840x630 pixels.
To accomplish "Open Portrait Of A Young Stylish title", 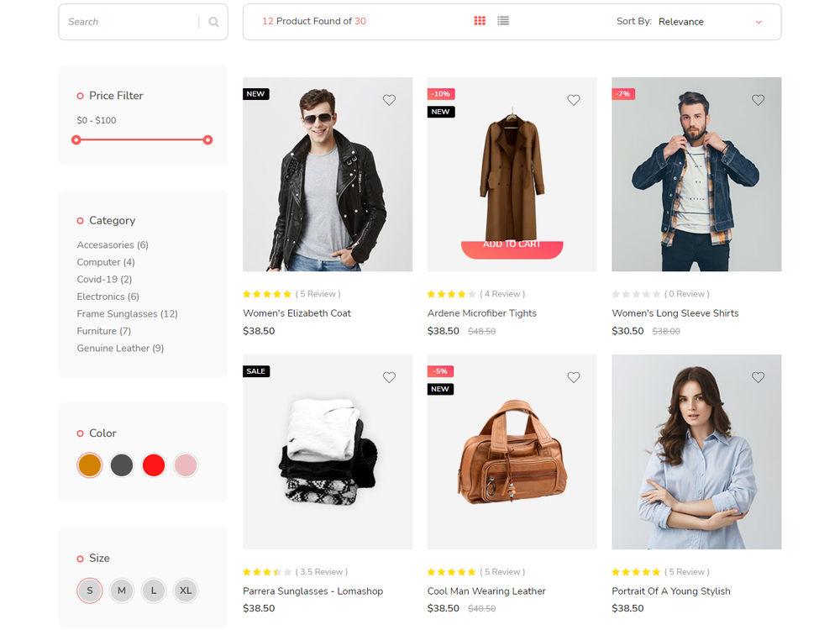I will [670, 591].
